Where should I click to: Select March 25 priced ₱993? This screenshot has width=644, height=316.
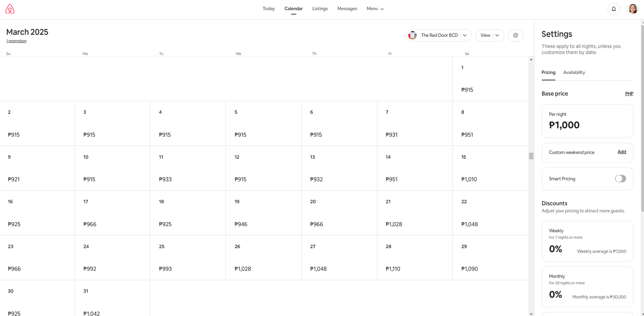188,258
